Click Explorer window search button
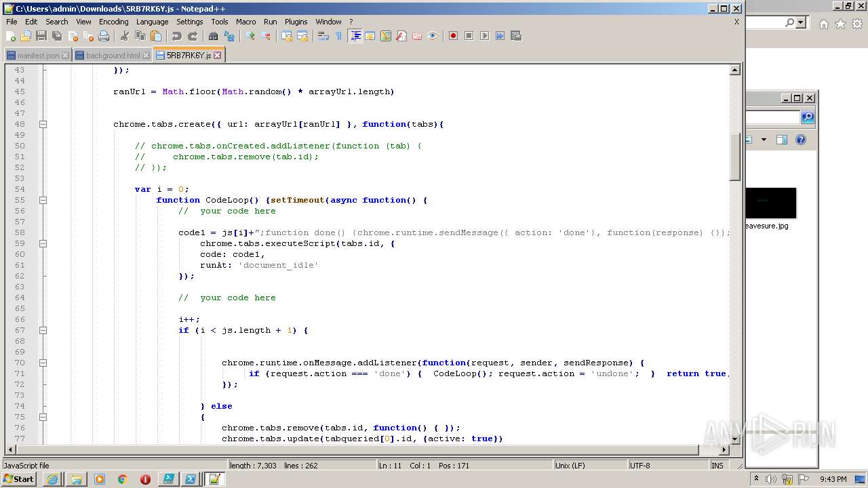 click(807, 117)
